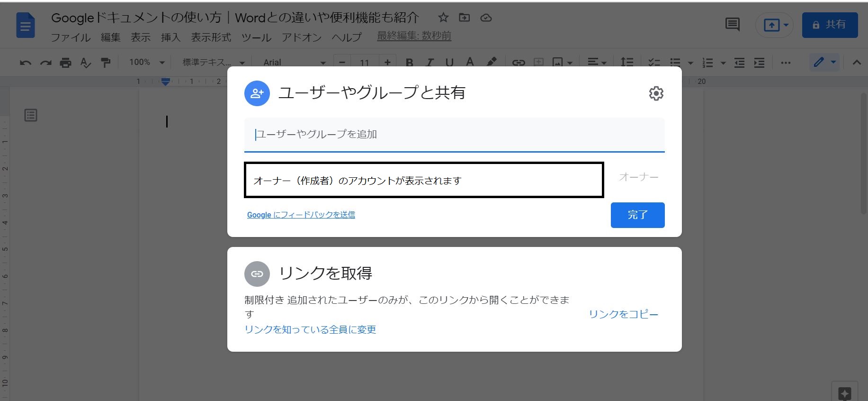Click the document title text
The image size is (868, 401).
coord(235,18)
